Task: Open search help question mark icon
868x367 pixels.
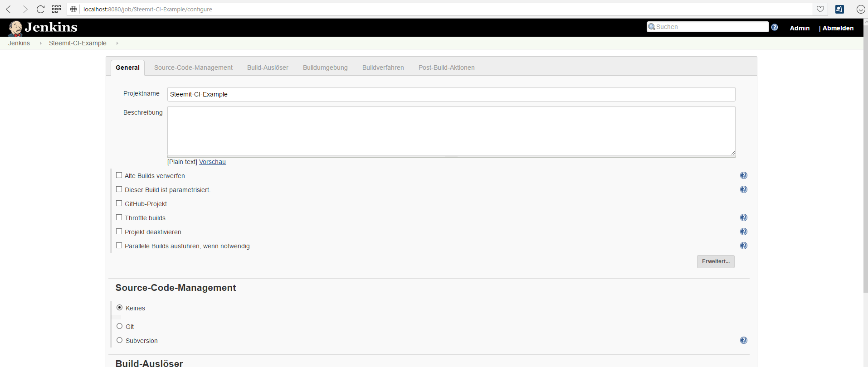Action: 775,27
